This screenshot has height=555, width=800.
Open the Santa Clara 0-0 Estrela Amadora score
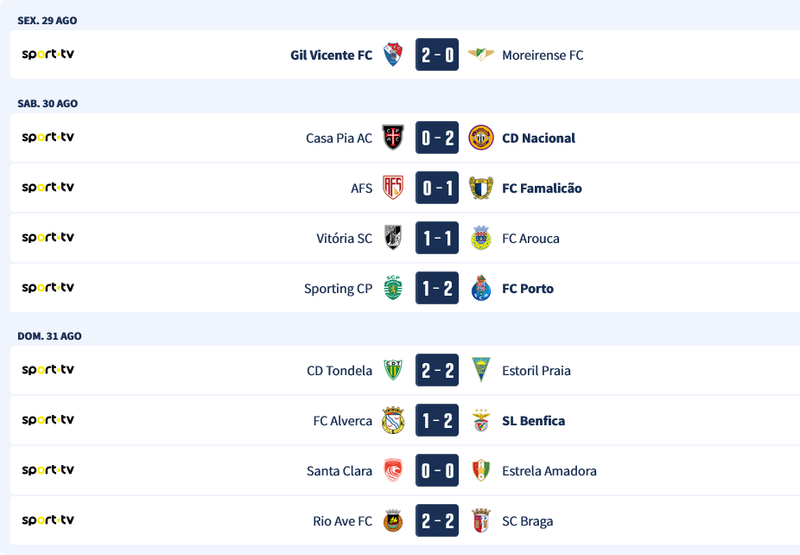437,471
